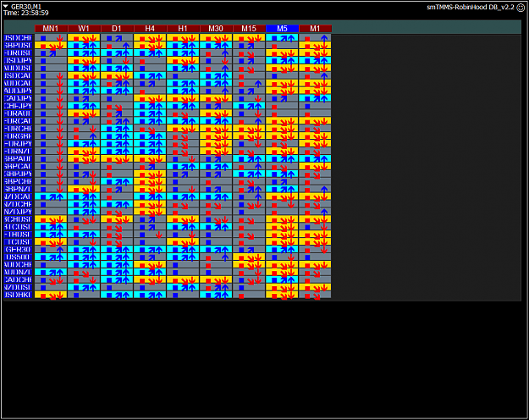Image resolution: width=529 pixels, height=420 pixels.
Task: Open the NZDCAD symbol button
Action: pyautogui.click(x=19, y=196)
